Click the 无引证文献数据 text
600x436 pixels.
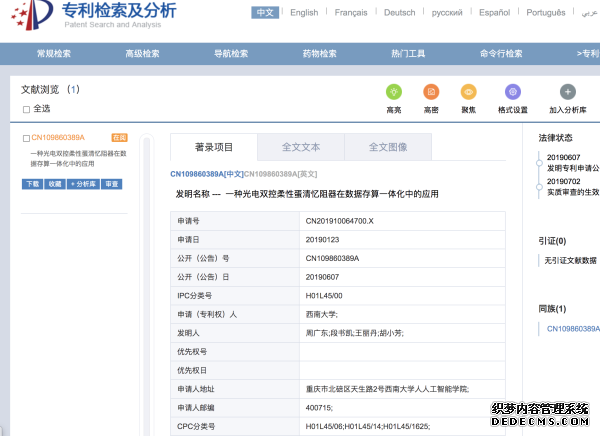(570, 261)
